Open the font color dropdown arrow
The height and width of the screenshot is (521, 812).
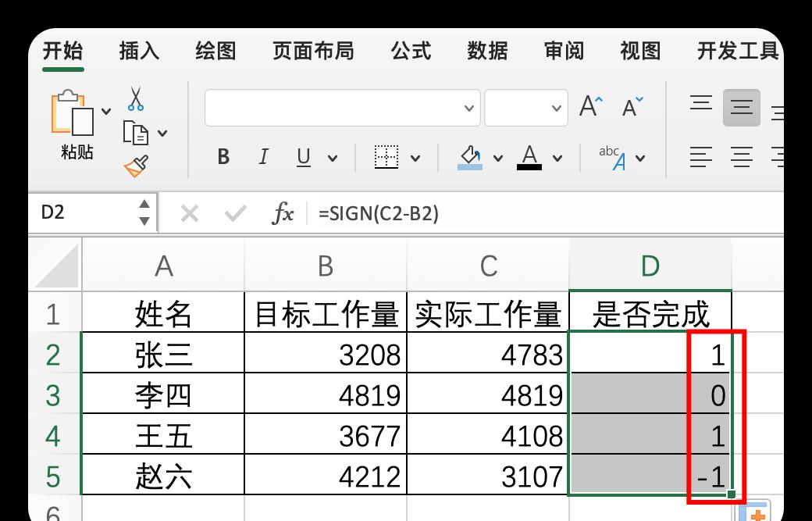(557, 158)
